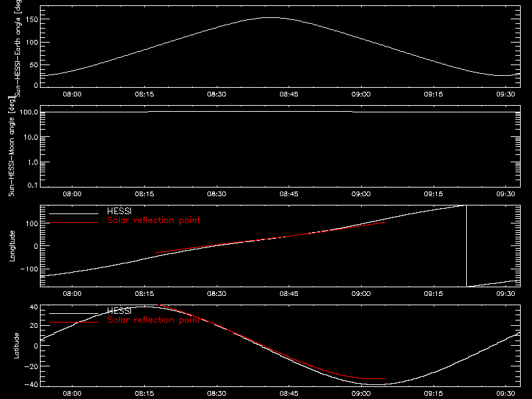Click red legend line in Latitude plot
The height and width of the screenshot is (399, 532).
click(74, 323)
